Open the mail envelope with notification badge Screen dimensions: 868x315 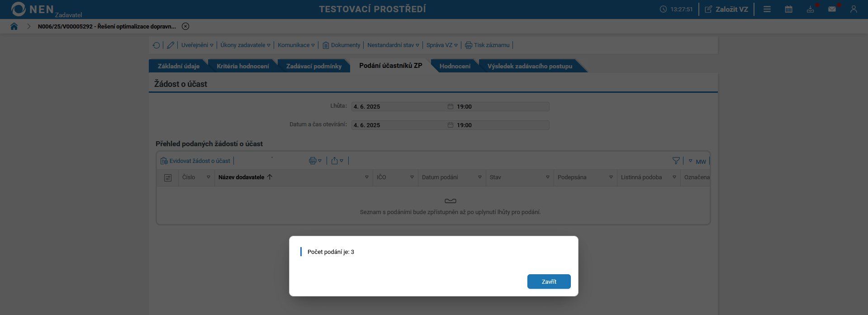click(832, 9)
